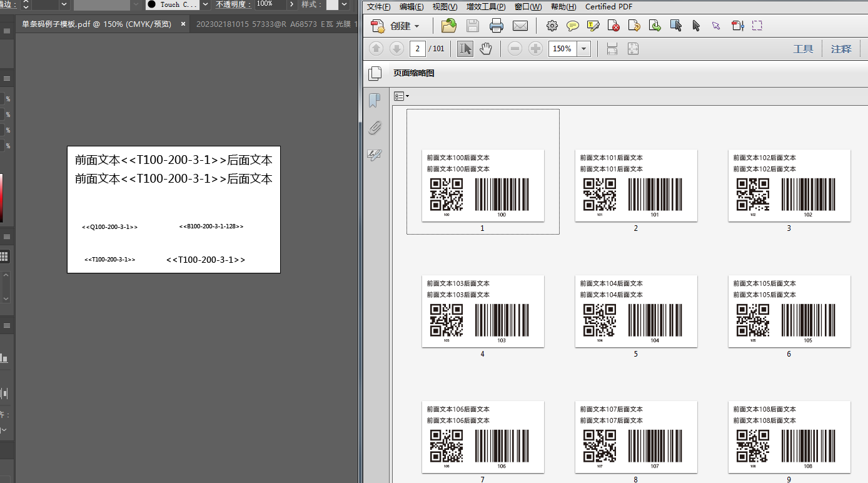Click the document icon with green arrow

tap(655, 26)
